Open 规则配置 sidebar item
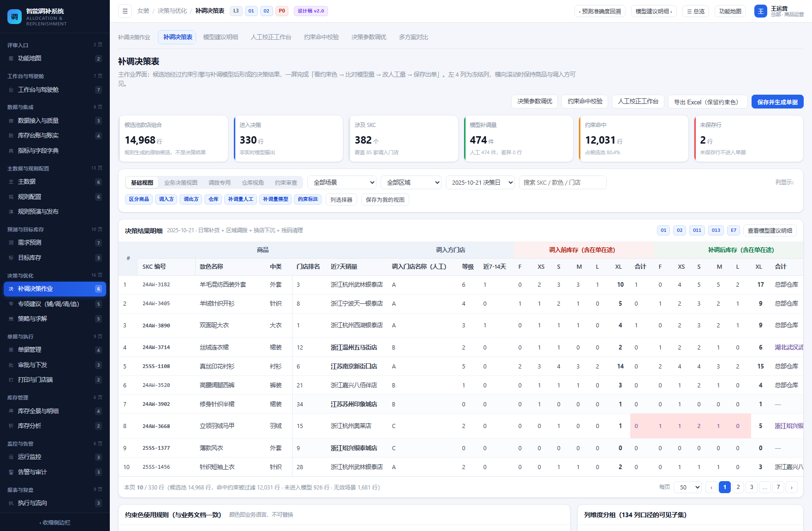This screenshot has width=812, height=531. pyautogui.click(x=55, y=197)
